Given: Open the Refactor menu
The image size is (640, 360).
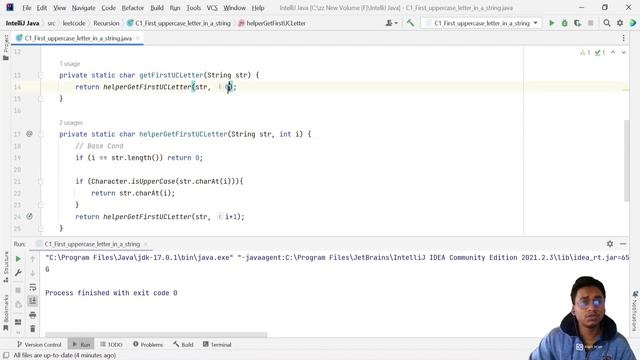Looking at the screenshot, I should pyautogui.click(x=133, y=8).
